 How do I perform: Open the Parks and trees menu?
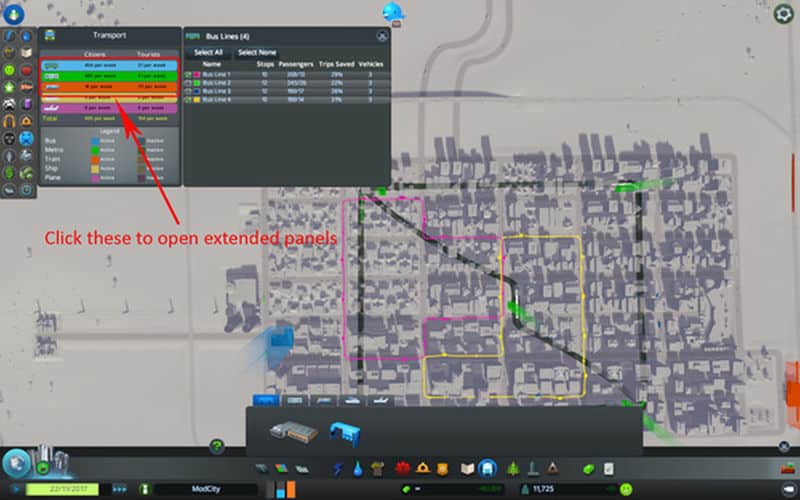click(x=512, y=468)
